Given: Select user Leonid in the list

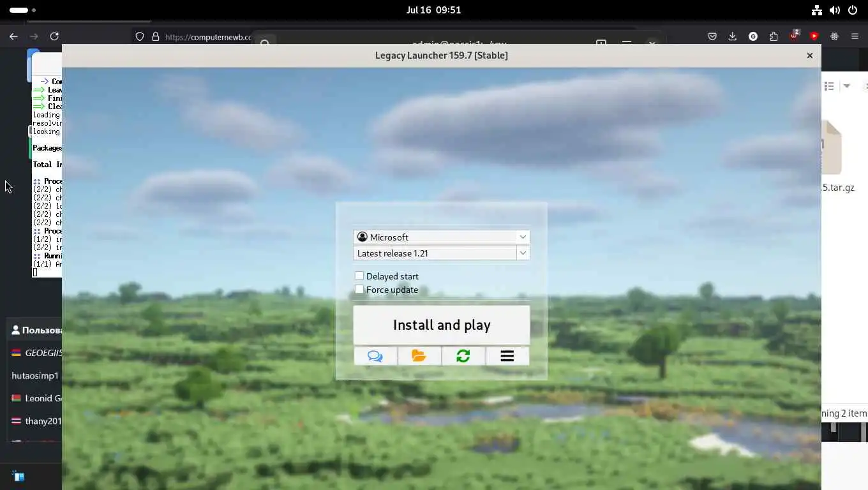Looking at the screenshot, I should pos(36,398).
